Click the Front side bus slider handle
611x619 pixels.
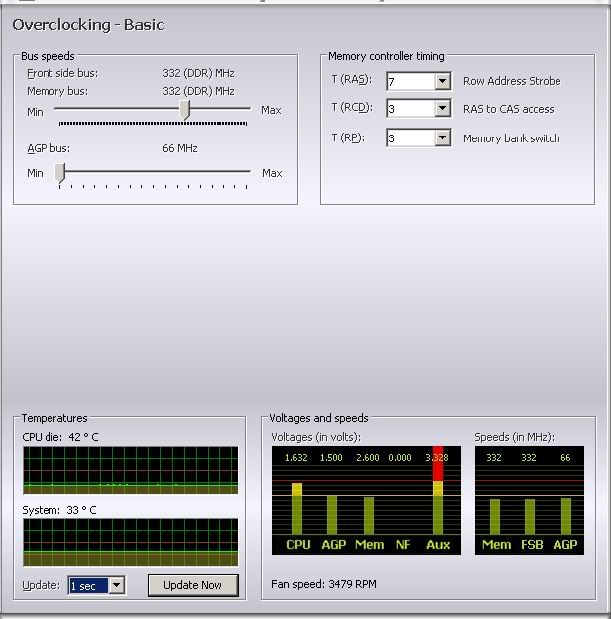(184, 110)
